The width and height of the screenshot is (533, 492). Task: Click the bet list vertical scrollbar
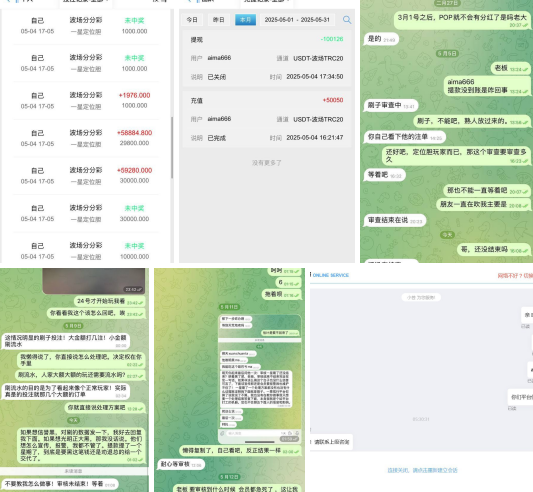point(172,148)
